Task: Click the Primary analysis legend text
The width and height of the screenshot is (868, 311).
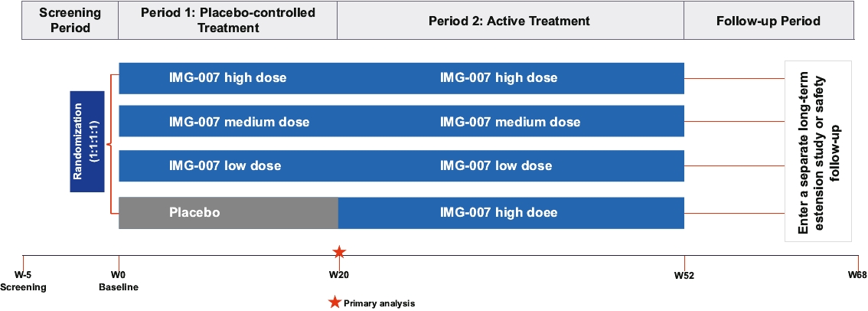Action: (x=379, y=303)
